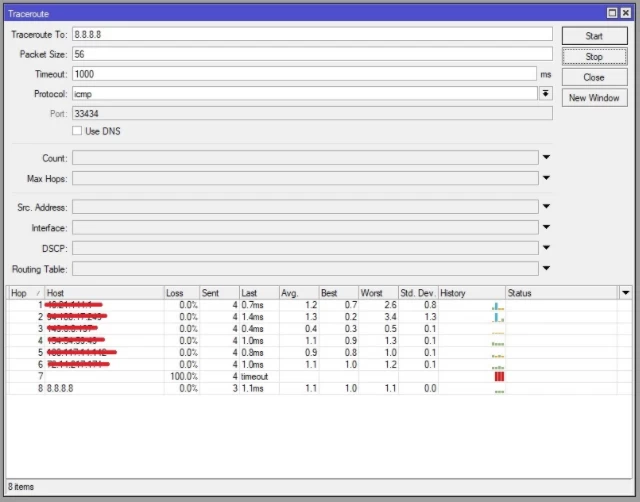640x502 pixels.
Task: Sort by the Hop column header
Action: 25,293
